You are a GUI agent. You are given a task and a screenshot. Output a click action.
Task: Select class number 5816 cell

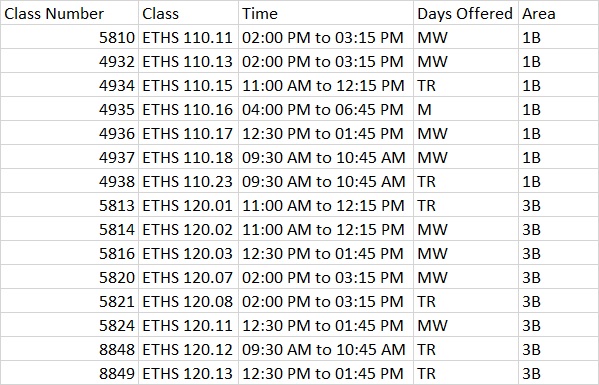pyautogui.click(x=69, y=253)
